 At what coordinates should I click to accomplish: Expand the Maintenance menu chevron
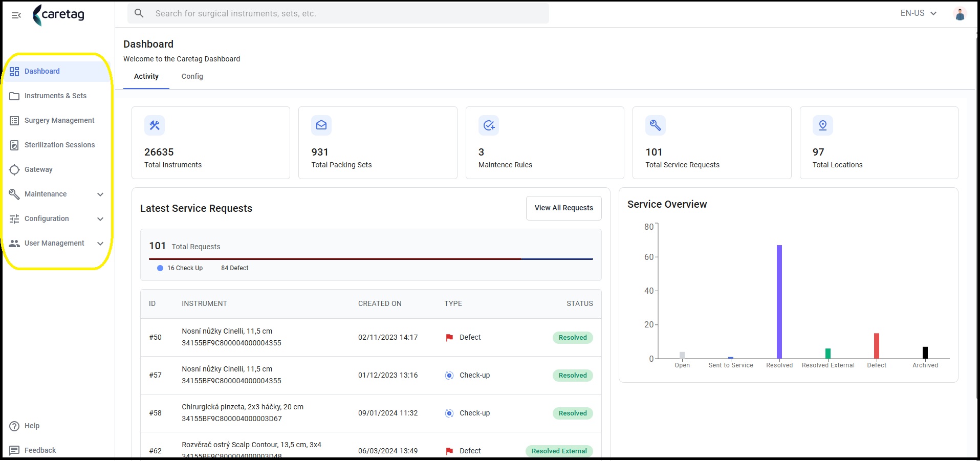click(100, 194)
